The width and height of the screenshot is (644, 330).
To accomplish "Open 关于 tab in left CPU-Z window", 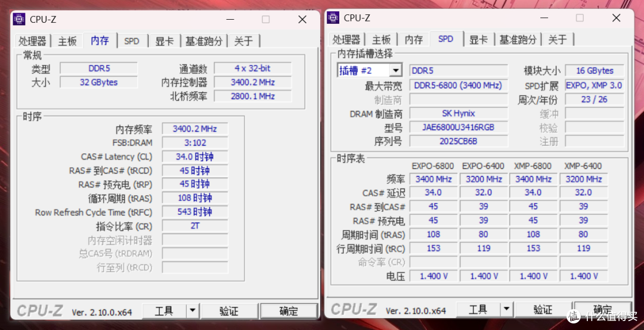I will [243, 41].
